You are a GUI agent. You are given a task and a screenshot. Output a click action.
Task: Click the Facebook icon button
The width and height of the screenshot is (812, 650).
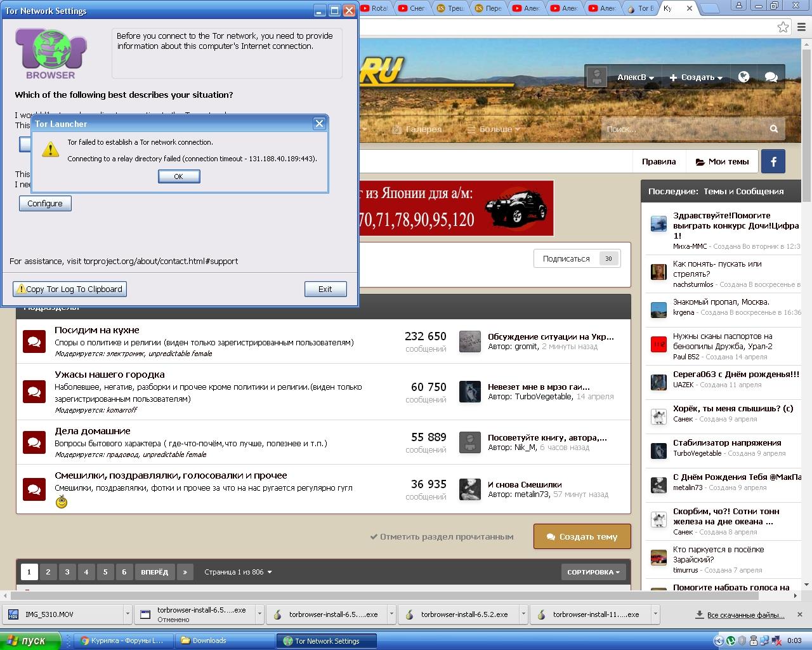(x=773, y=162)
